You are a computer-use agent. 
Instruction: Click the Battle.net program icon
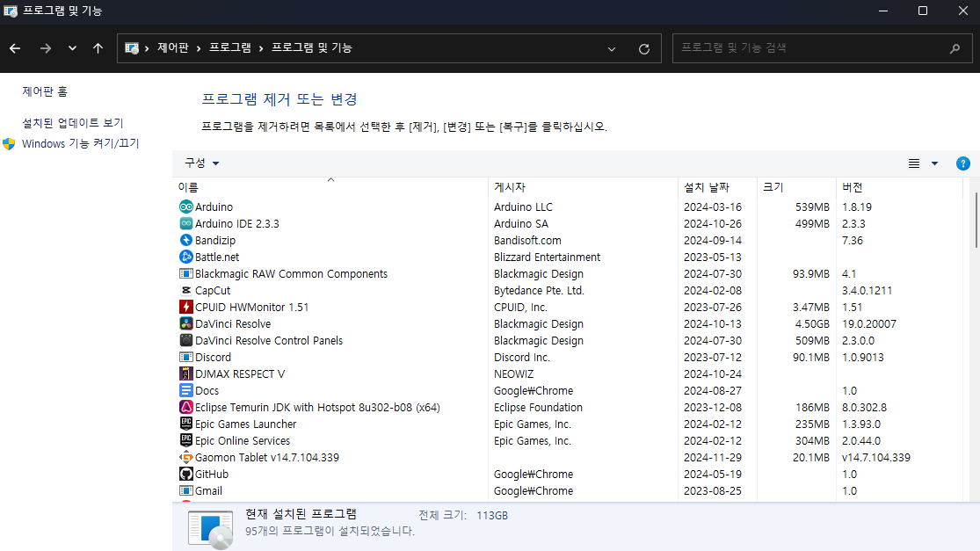(185, 257)
